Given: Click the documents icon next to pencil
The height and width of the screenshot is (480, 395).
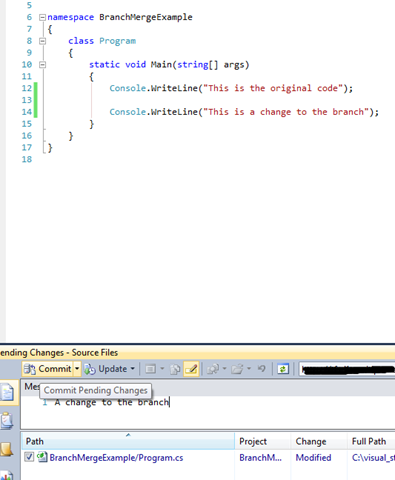Looking at the screenshot, I should [175, 369].
